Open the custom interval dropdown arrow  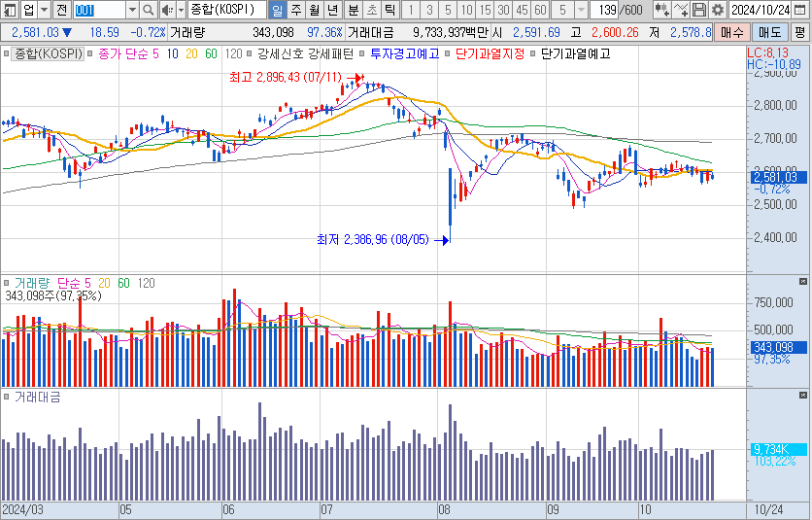click(581, 10)
